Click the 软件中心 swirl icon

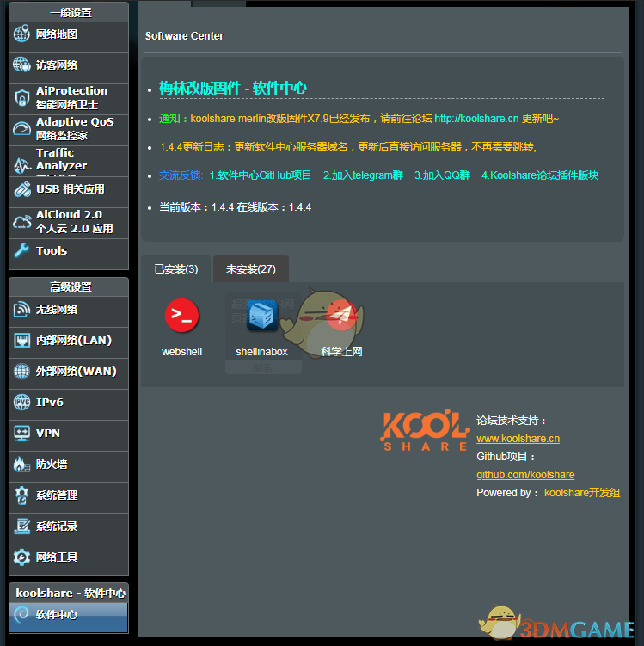coord(21,615)
